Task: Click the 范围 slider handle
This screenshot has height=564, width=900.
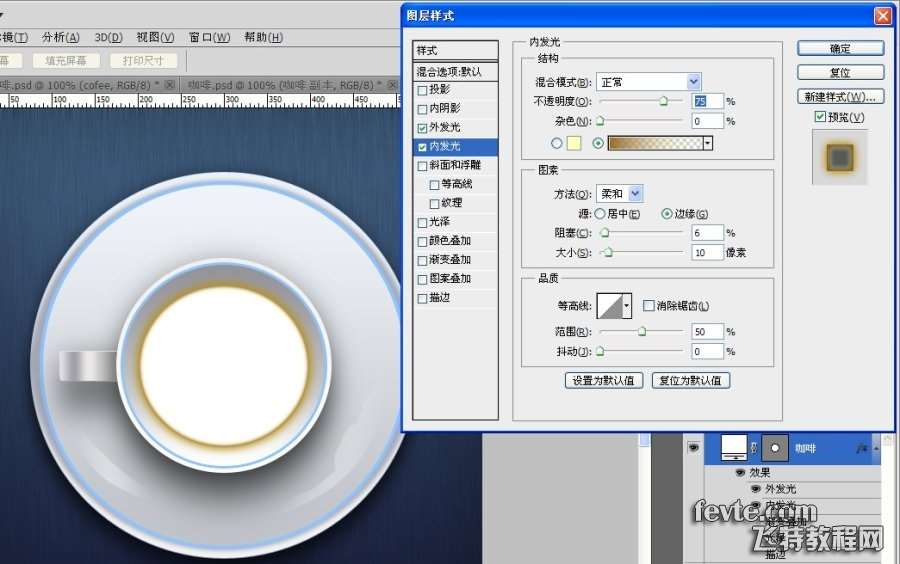Action: point(642,331)
